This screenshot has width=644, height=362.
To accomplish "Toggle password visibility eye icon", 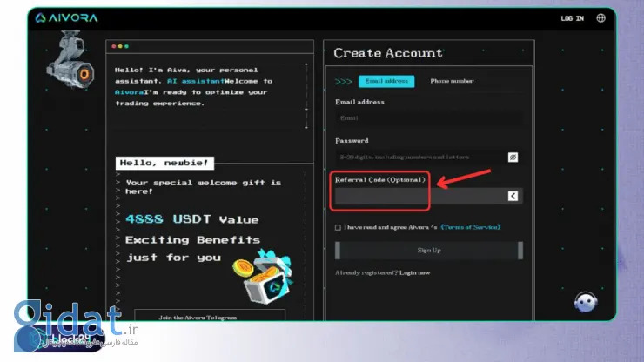I will coord(513,157).
